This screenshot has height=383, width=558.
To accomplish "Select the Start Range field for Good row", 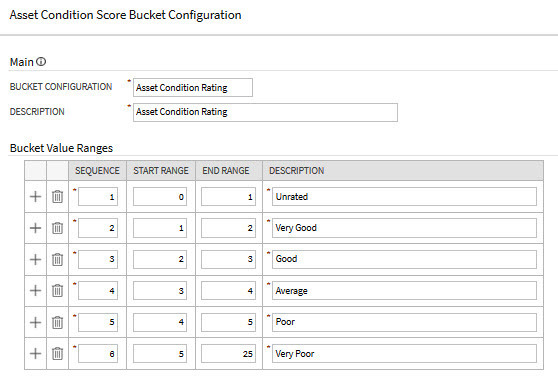I will [x=160, y=259].
